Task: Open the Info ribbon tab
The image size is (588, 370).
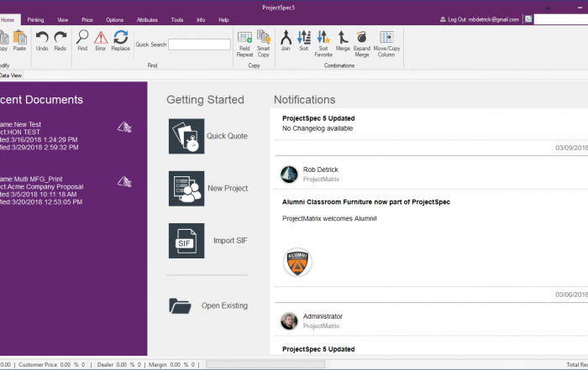Action: coord(201,20)
